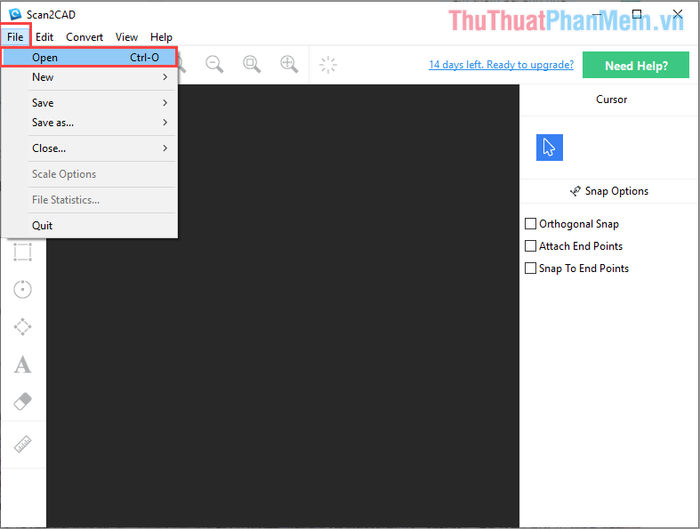This screenshot has height=529, width=700.
Task: Expand the Close... submenu
Action: point(90,148)
